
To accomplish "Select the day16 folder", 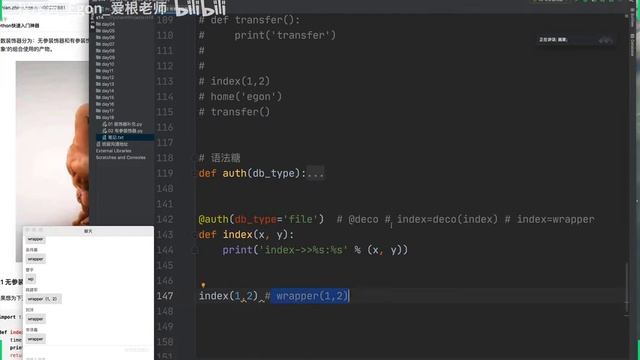I will coord(105,104).
